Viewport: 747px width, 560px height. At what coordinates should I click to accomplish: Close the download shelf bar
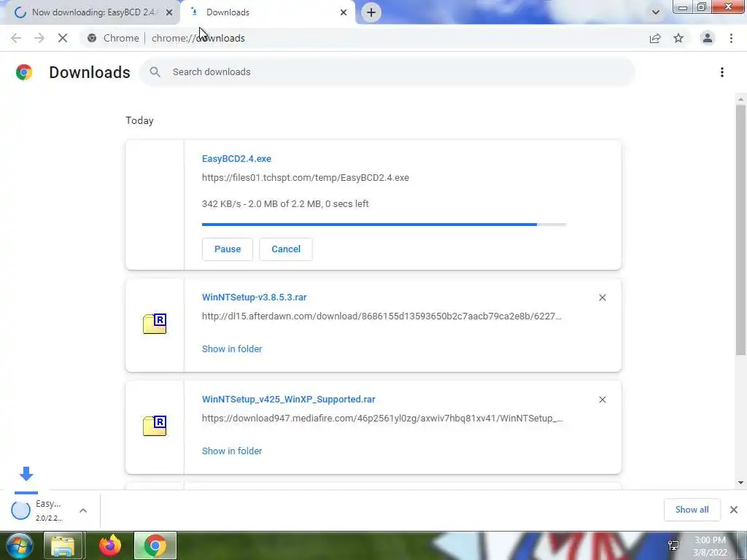[x=734, y=510]
